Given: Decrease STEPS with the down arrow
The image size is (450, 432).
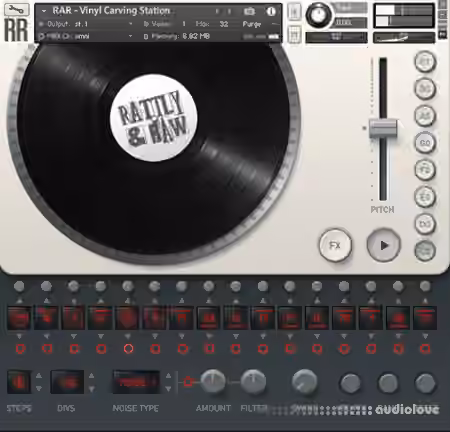Looking at the screenshot, I should [39, 388].
